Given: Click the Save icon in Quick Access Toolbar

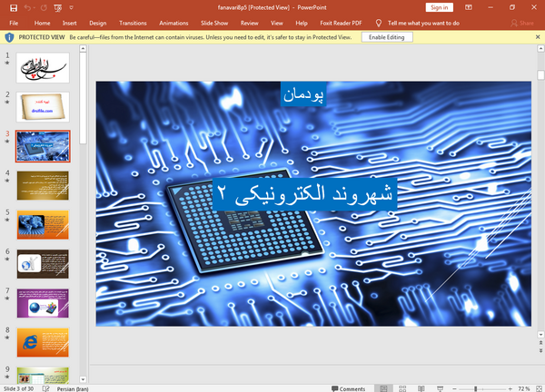Looking at the screenshot, I should (14, 7).
